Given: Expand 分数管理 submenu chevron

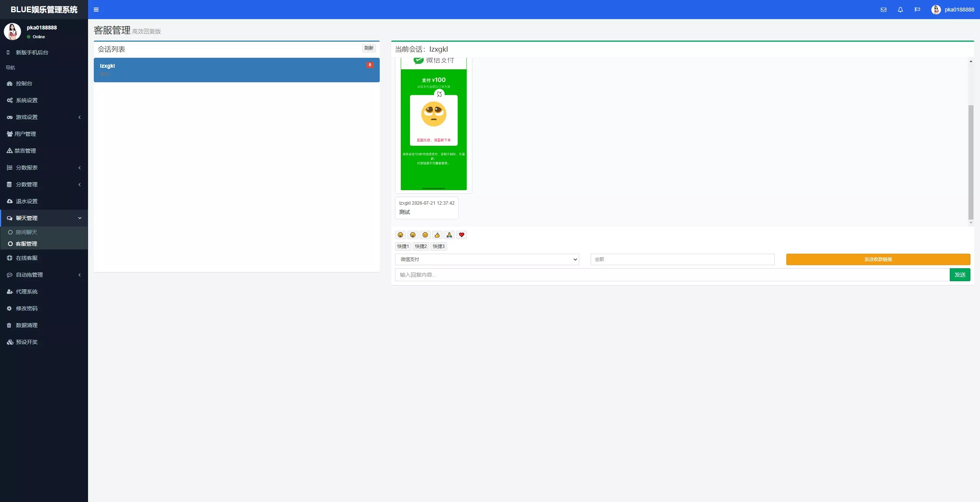Looking at the screenshot, I should tap(80, 184).
